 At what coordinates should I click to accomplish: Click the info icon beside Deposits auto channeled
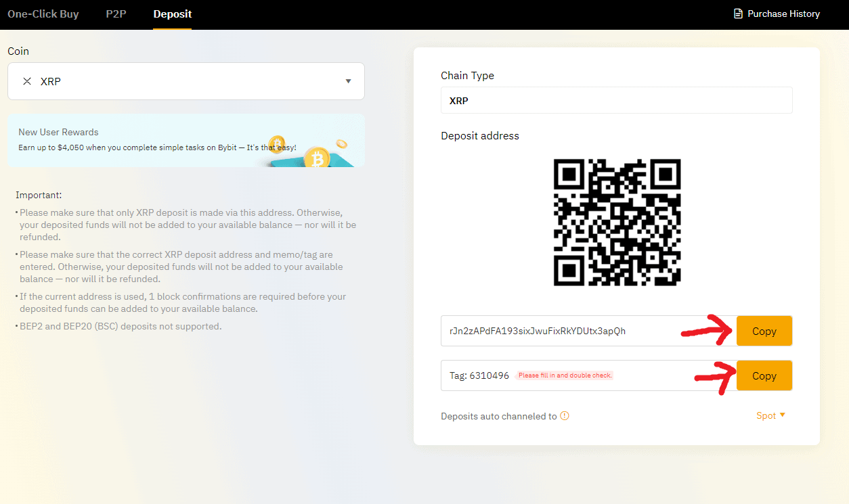click(565, 416)
